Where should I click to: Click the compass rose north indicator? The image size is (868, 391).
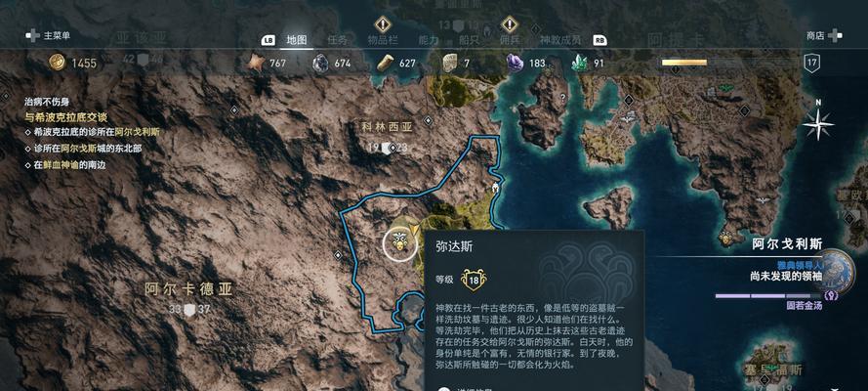(x=818, y=123)
